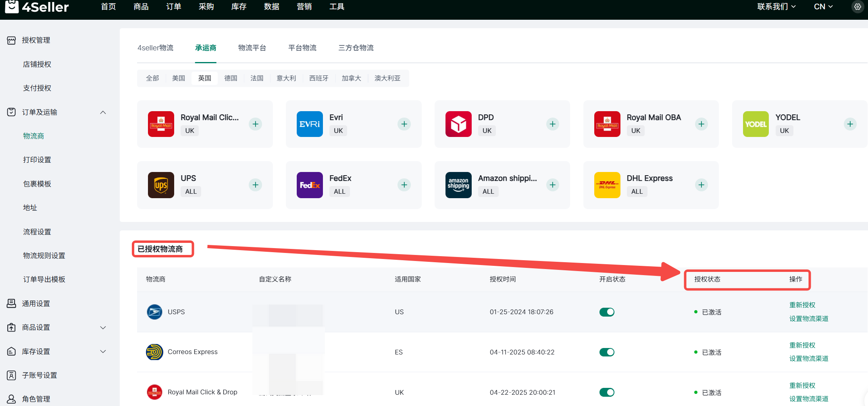Screen dimensions: 868x406
Task: Click the YODEL logo icon
Action: click(756, 124)
